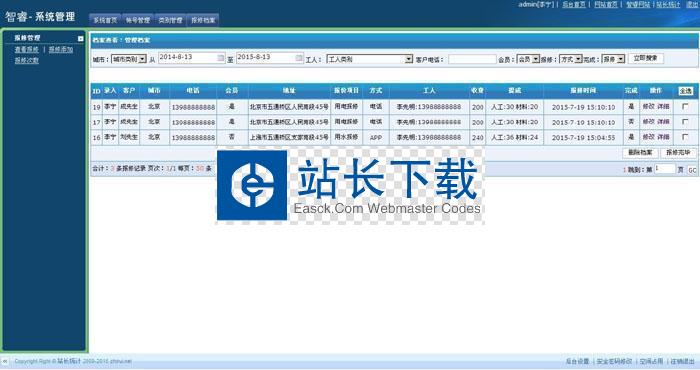Image resolution: width=700 pixels, height=370 pixels.
Task: Switch to the 系统首页 tab
Action: (105, 20)
